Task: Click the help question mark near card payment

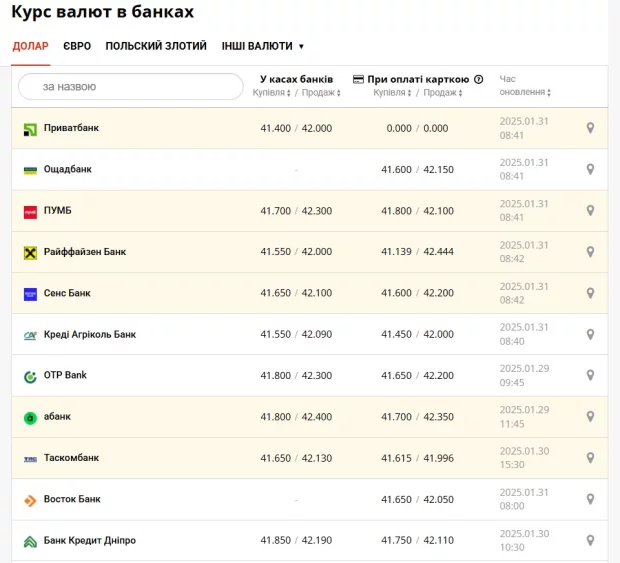Action: 478,79
